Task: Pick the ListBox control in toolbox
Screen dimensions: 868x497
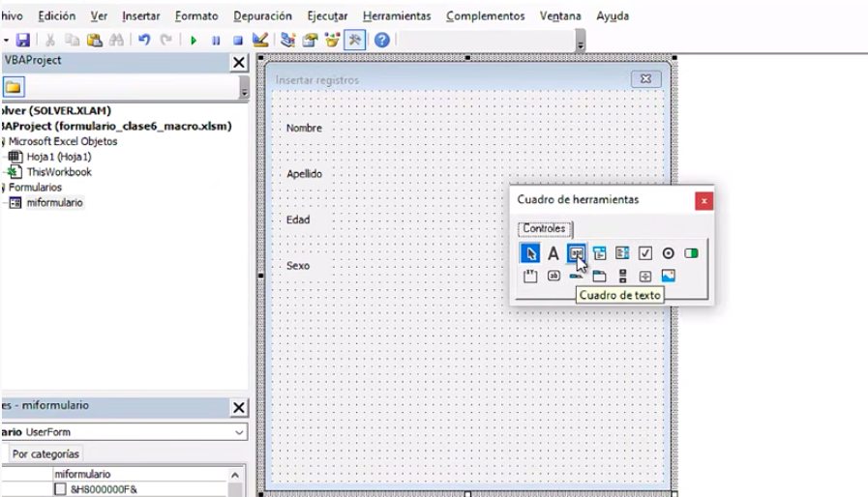Action: tap(622, 253)
